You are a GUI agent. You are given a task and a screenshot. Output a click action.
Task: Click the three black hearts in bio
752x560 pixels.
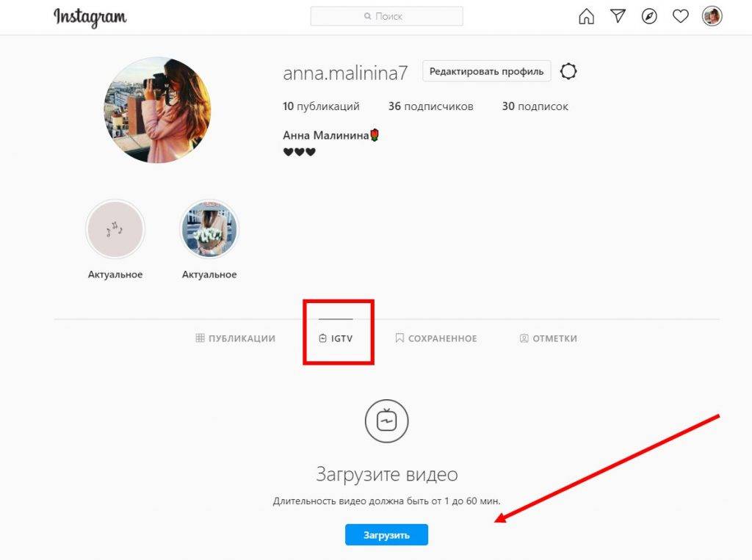300,152
